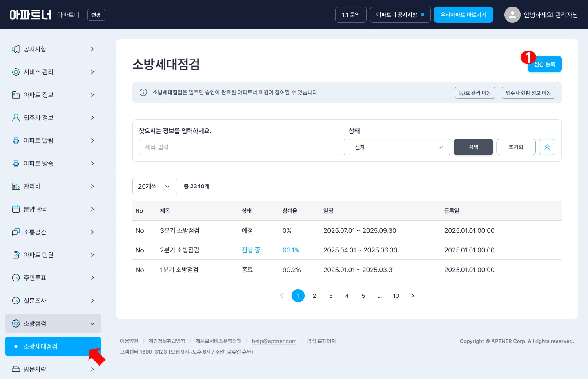Click the 소통공간 chat icon
Viewport: 588px width, 379px height.
pyautogui.click(x=16, y=232)
